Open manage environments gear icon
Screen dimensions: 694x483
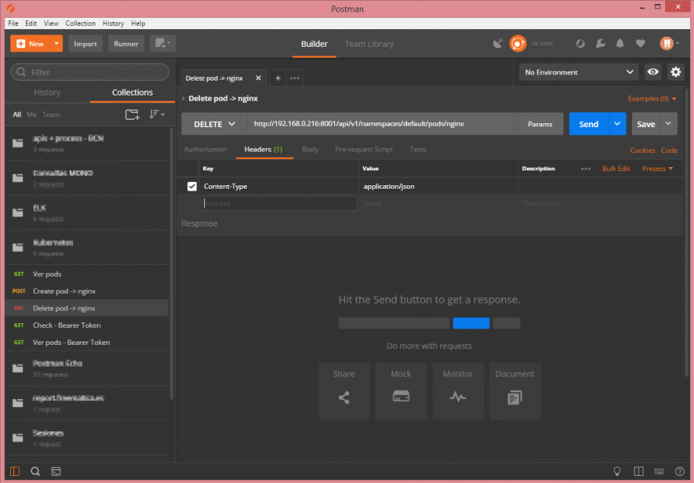click(x=675, y=72)
